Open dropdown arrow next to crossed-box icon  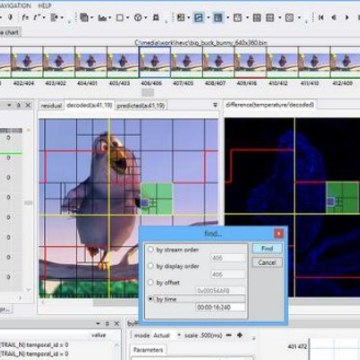299,18
